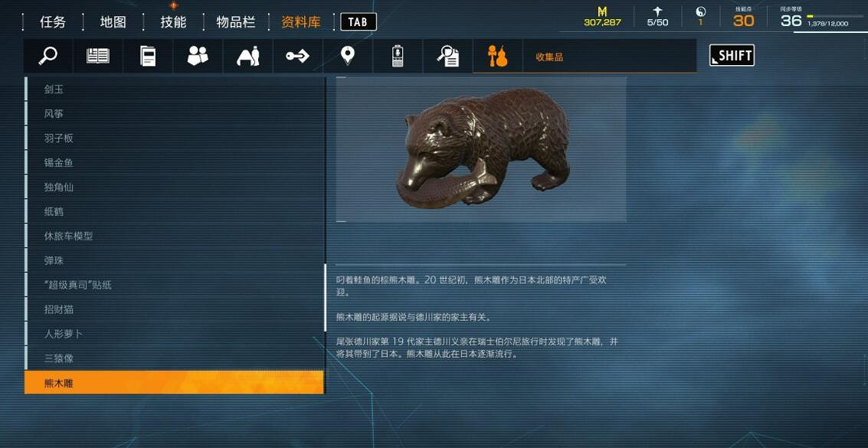Select the 收集品 collectibles category icon
Image resolution: width=868 pixels, height=448 pixels.
point(497,56)
